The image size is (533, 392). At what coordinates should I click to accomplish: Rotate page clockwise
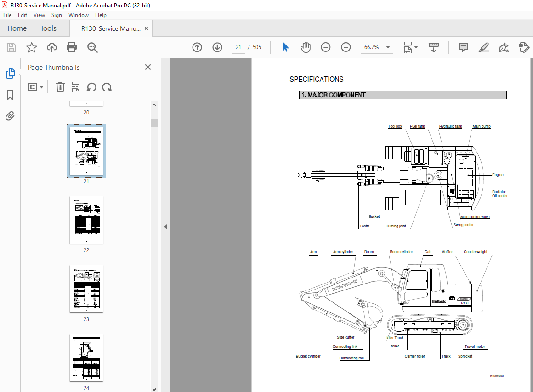[x=107, y=87]
